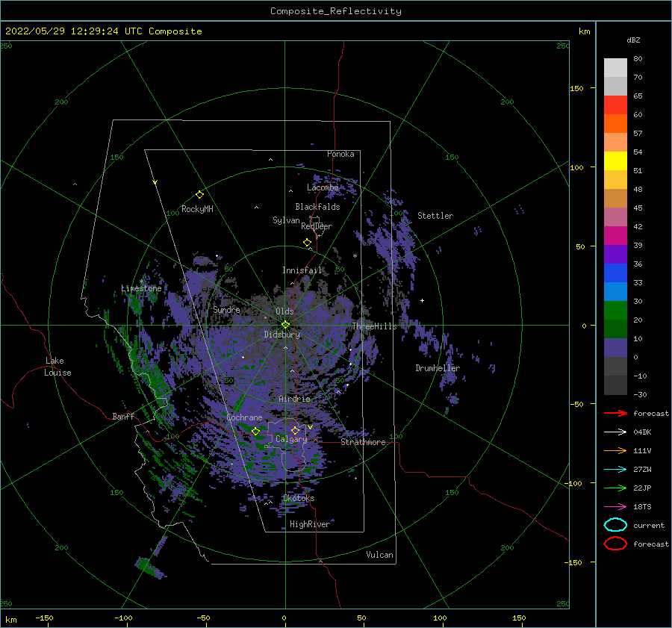This screenshot has height=628, width=672.
Task: Select the 30 dBZ green swatch
Action: click(615, 310)
